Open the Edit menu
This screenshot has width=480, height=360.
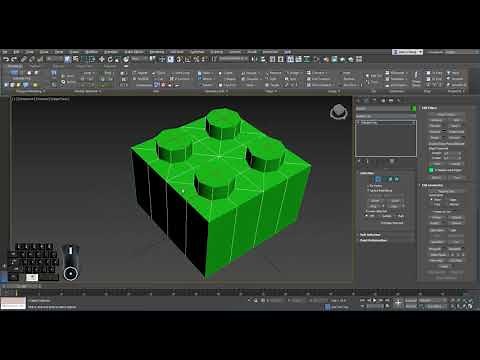tap(16, 52)
